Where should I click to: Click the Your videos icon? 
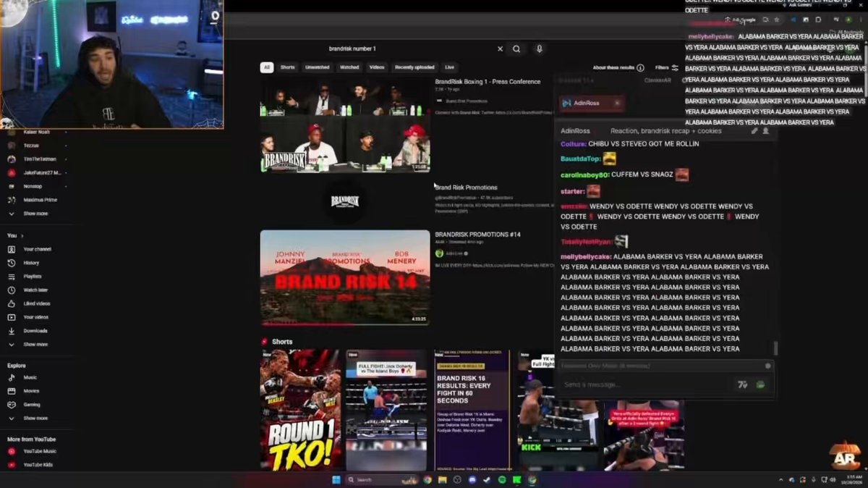tap(12, 317)
